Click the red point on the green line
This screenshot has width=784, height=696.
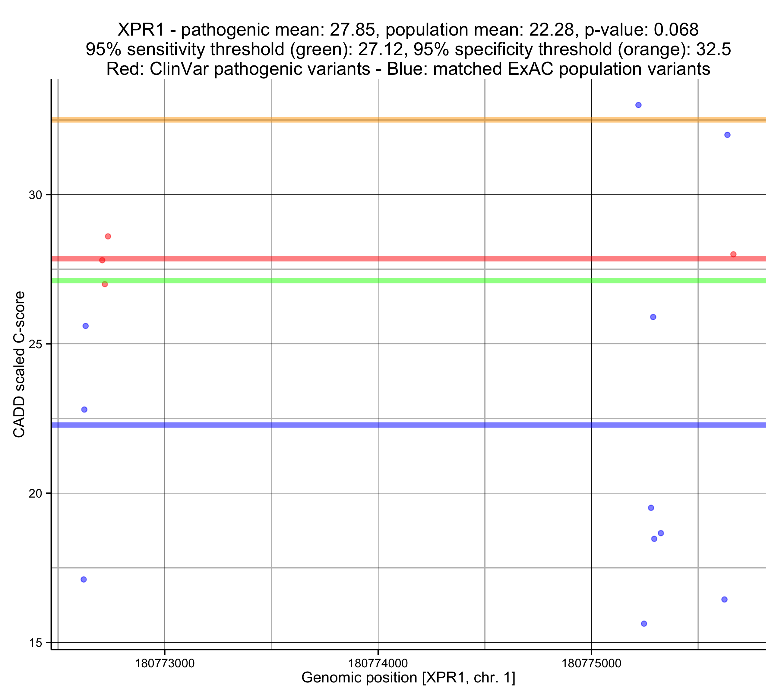click(105, 284)
